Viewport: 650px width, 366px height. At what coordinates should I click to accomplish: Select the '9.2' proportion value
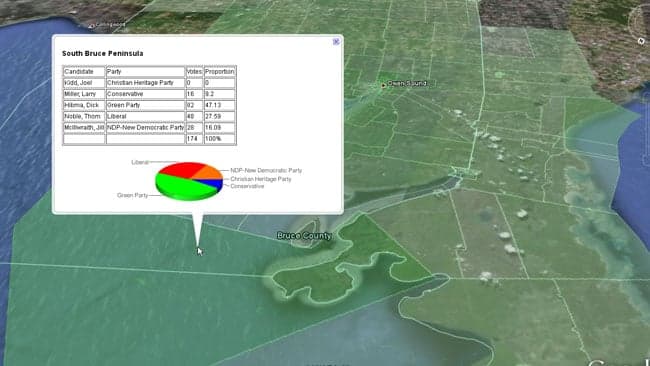click(x=220, y=94)
